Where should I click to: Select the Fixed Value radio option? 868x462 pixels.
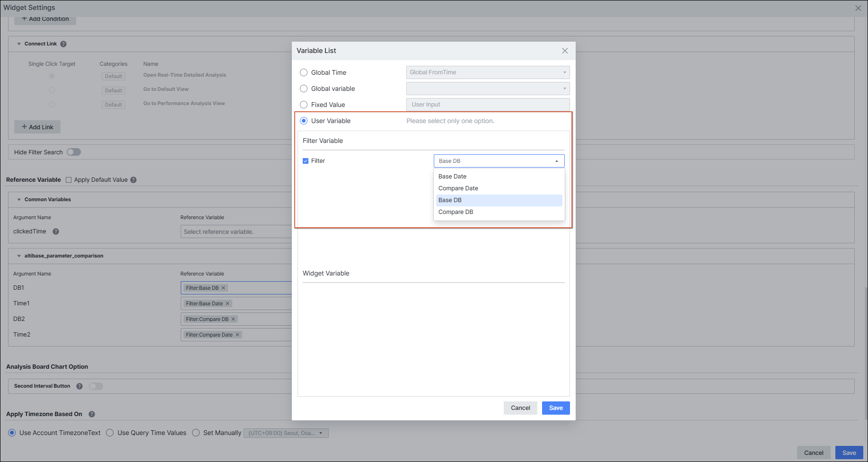(304, 105)
